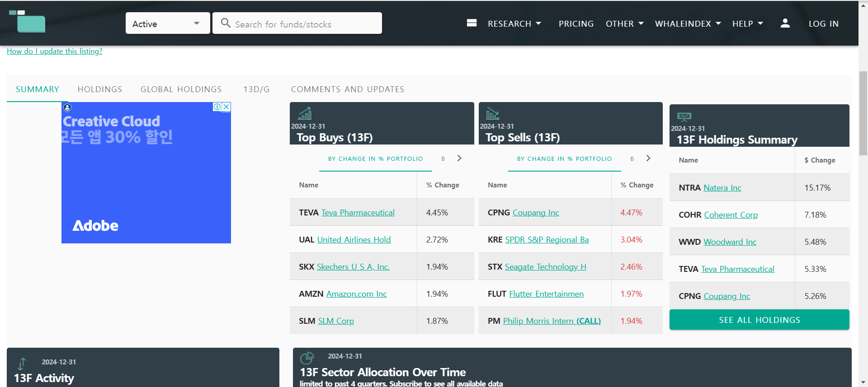The image size is (868, 387).
Task: Click the Adobe Creative Cloud ad banner
Action: point(146,173)
